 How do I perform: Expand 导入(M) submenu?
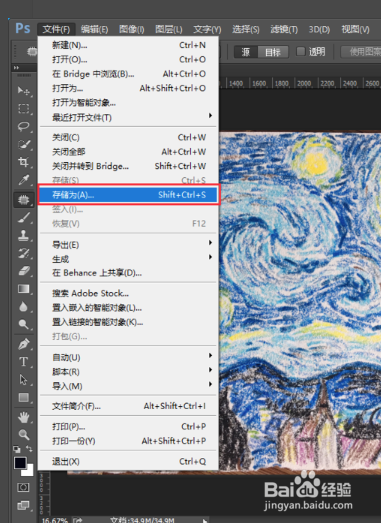(128, 386)
